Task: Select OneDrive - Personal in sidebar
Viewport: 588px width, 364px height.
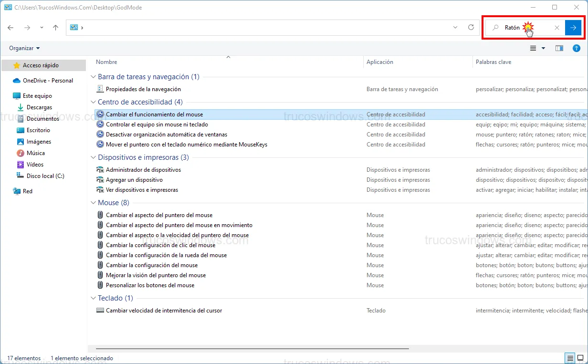Action: 48,81
